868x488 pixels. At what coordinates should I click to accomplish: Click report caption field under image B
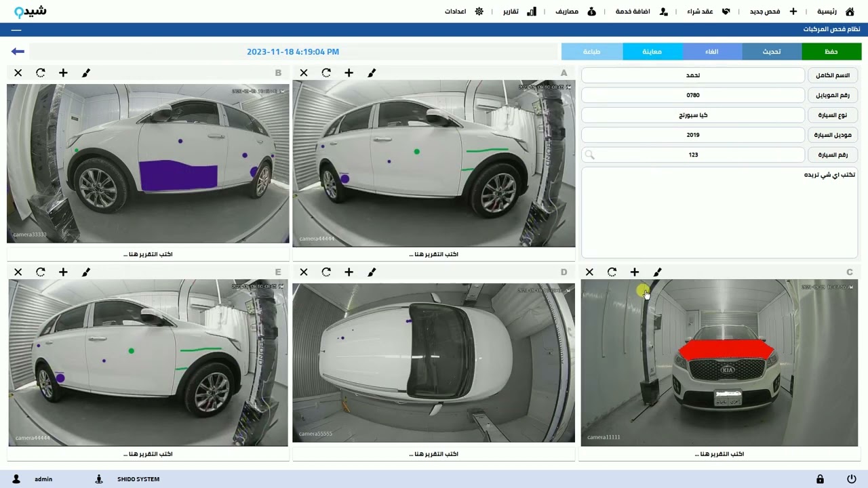point(148,254)
